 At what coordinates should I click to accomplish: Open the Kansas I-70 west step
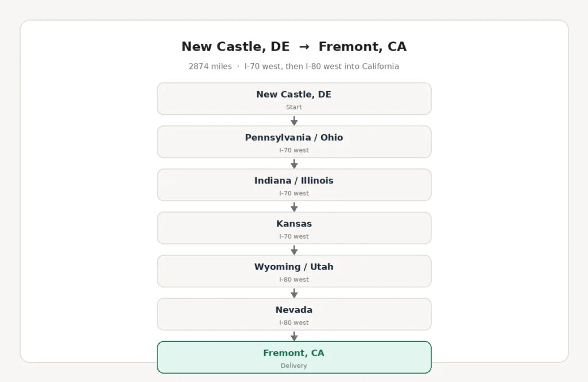(x=294, y=228)
